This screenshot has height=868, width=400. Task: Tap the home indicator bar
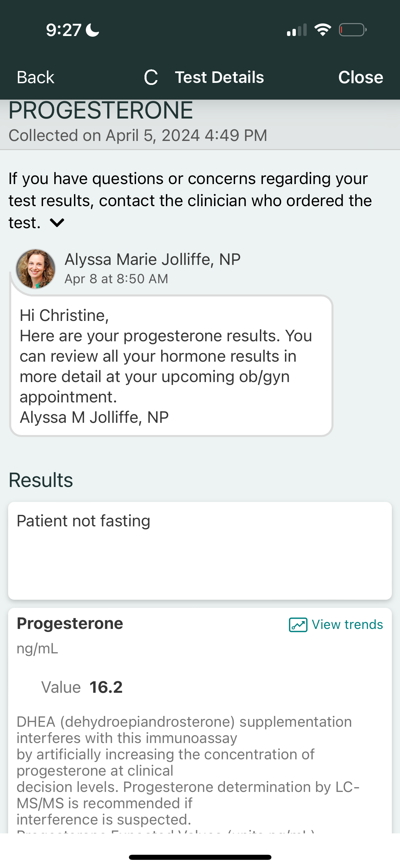pos(200,857)
